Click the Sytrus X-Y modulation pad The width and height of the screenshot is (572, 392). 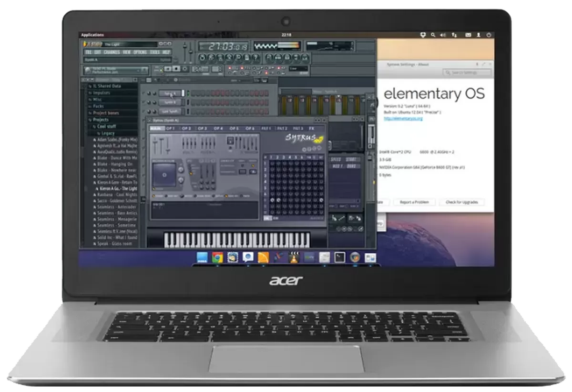click(164, 175)
